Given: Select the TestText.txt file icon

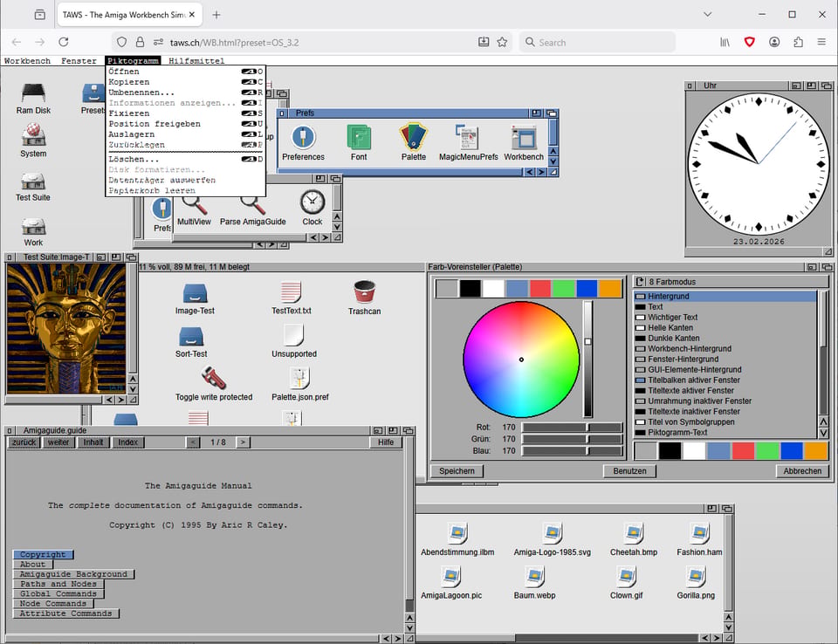Looking at the screenshot, I should point(291,291).
